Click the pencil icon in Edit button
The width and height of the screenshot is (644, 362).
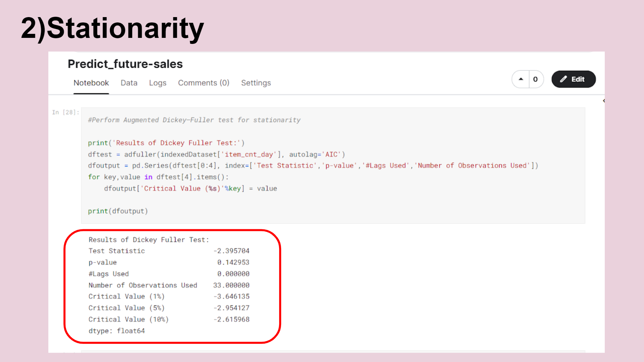point(563,79)
